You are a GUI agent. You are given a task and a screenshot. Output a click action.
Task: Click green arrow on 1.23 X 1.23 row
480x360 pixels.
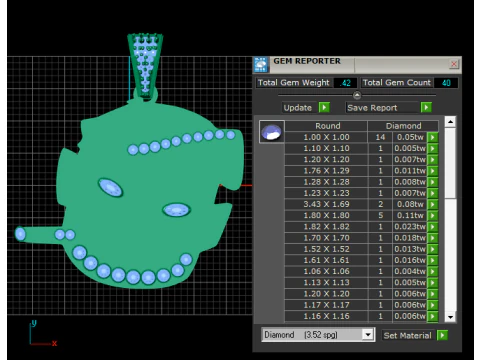click(432, 193)
